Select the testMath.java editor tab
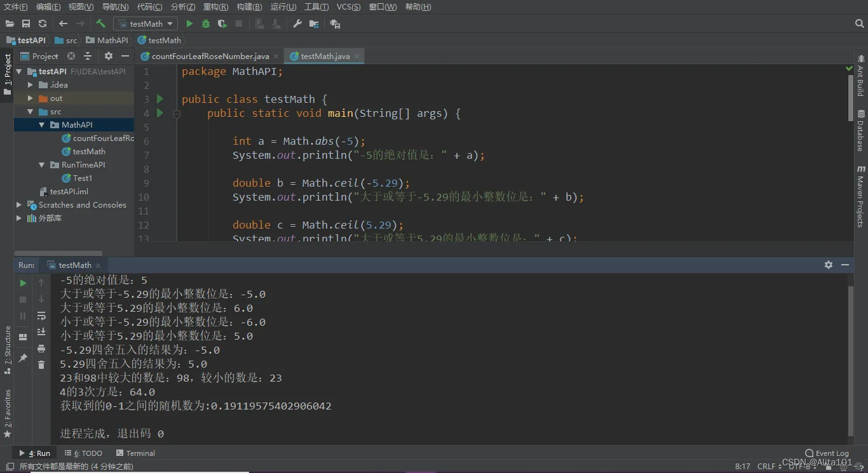The image size is (868, 473). (325, 57)
